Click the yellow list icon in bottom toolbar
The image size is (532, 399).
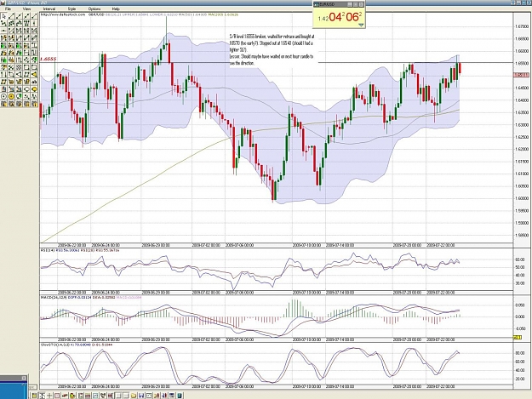coord(34,396)
